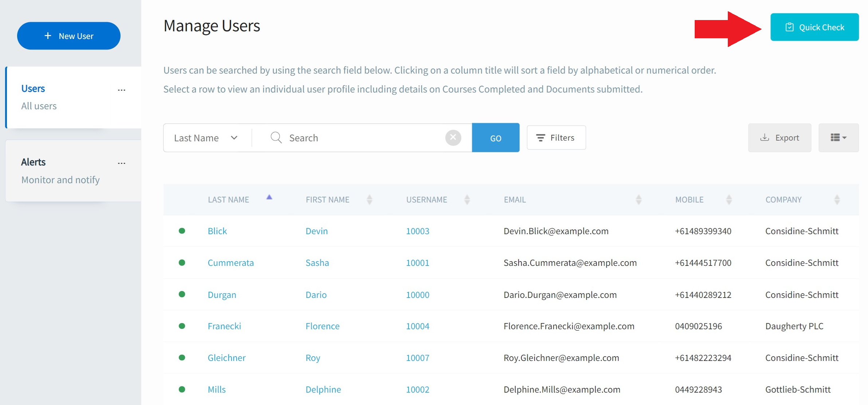Open the column view options dropdown
This screenshot has height=405, width=868.
pyautogui.click(x=839, y=138)
